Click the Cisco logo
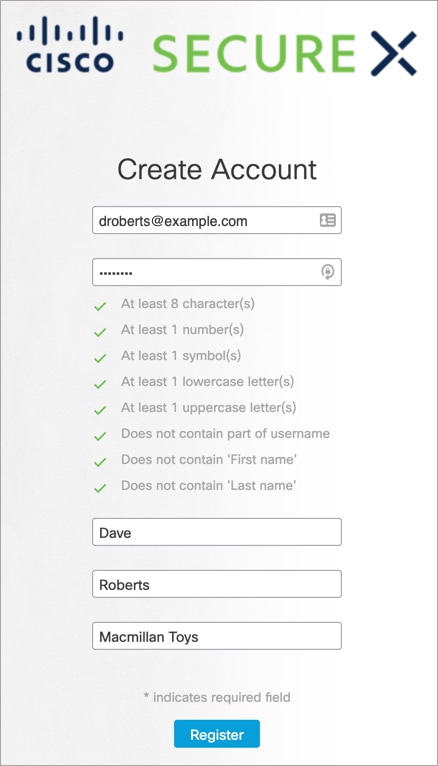Viewport: 438px width, 766px height. [x=69, y=44]
